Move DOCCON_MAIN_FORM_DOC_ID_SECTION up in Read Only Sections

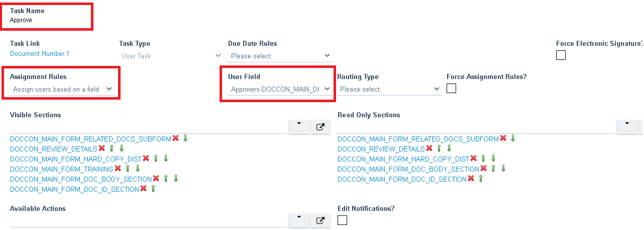(481, 179)
